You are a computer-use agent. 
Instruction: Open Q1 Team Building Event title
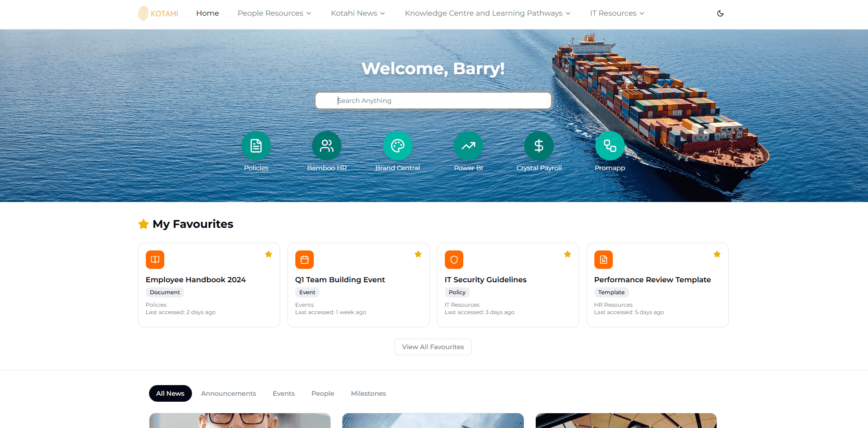(340, 280)
